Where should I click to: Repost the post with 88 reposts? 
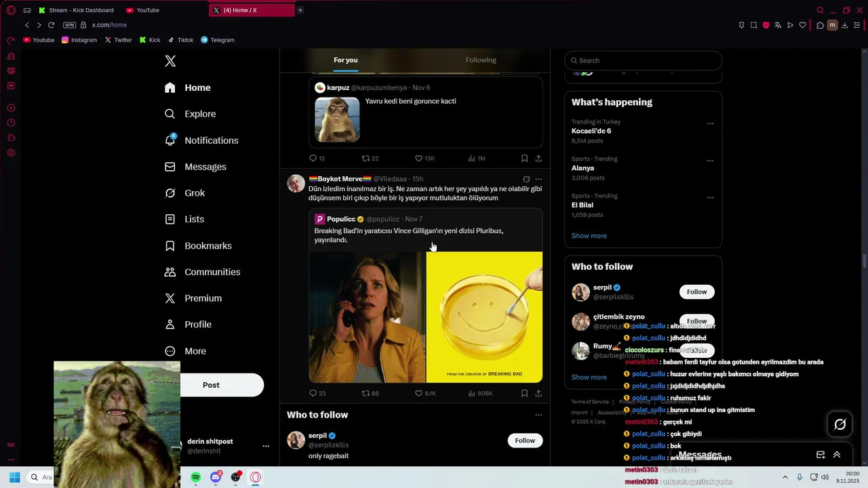point(370,393)
